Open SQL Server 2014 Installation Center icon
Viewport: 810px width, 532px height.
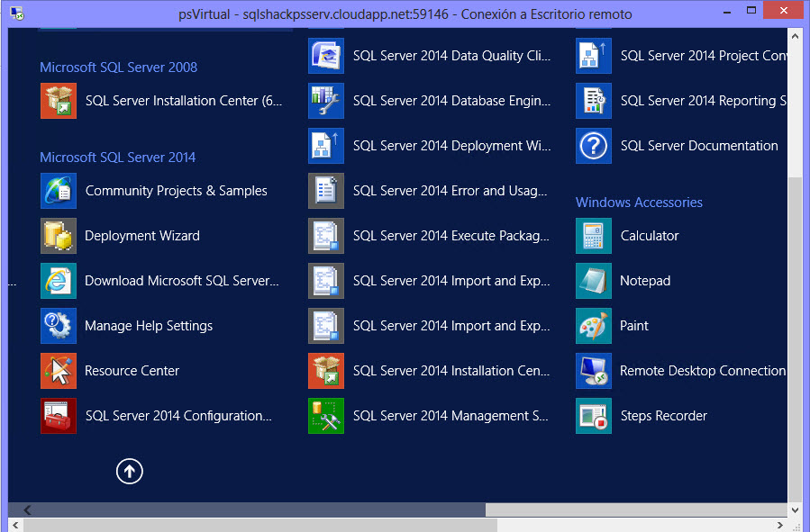coord(326,371)
